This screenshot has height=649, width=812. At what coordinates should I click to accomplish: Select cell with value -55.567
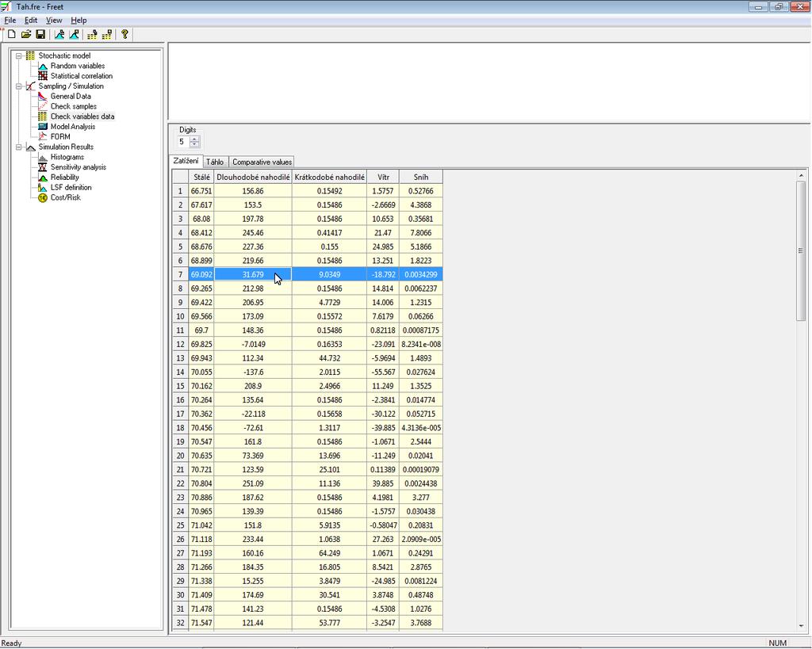point(383,372)
